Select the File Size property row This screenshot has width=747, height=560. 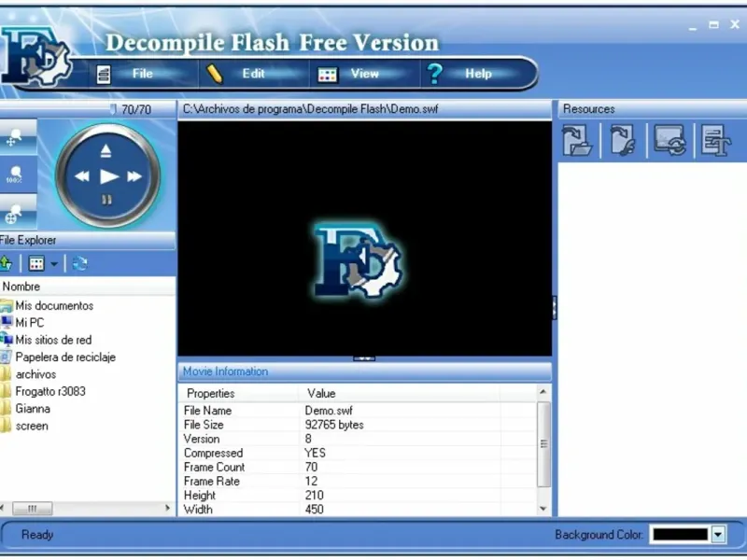pos(358,425)
